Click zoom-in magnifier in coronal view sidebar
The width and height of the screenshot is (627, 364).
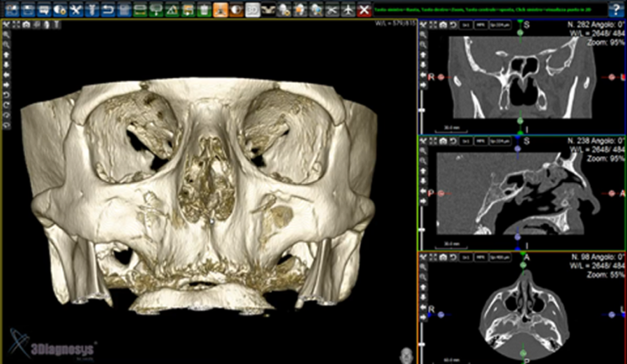click(423, 35)
